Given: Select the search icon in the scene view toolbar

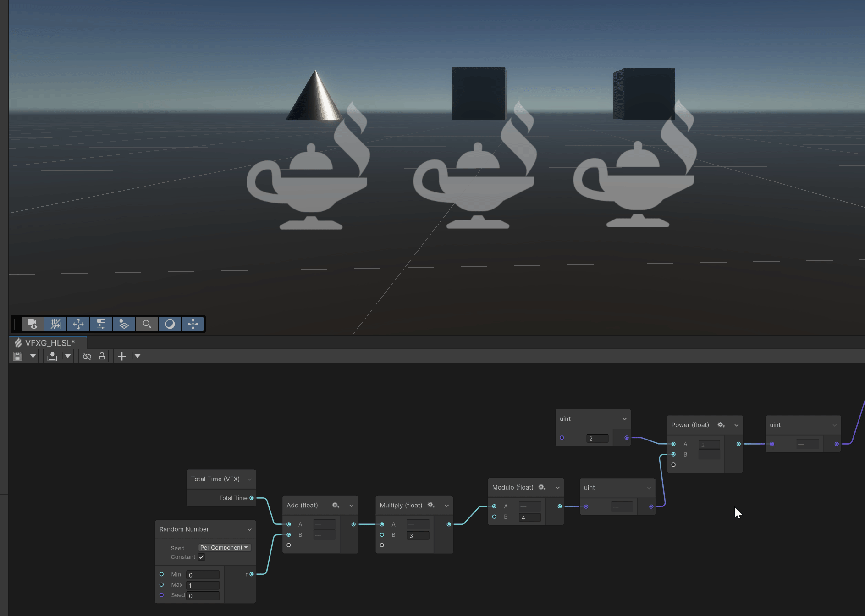Looking at the screenshot, I should click(147, 324).
